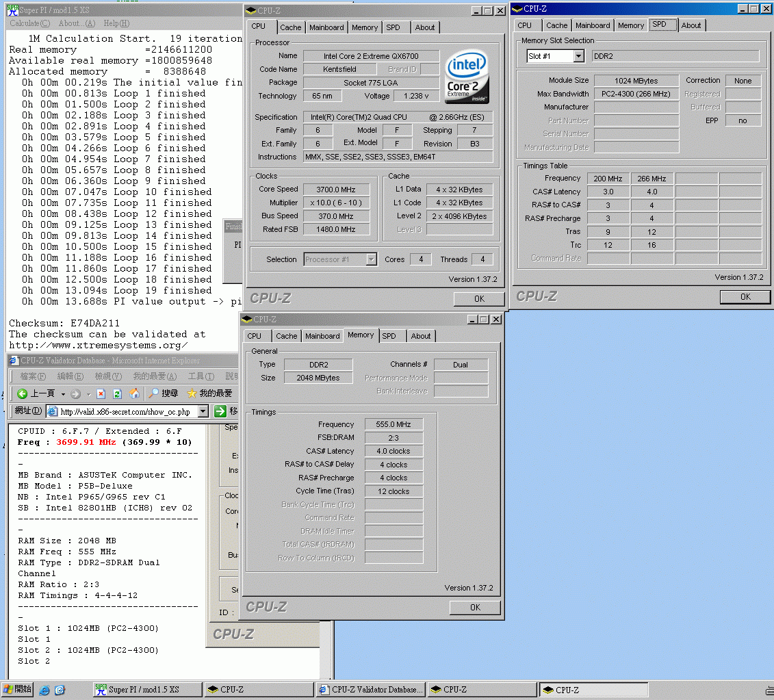Image resolution: width=774 pixels, height=700 pixels.
Task: Open the About menu in Super PI
Action: tap(77, 23)
